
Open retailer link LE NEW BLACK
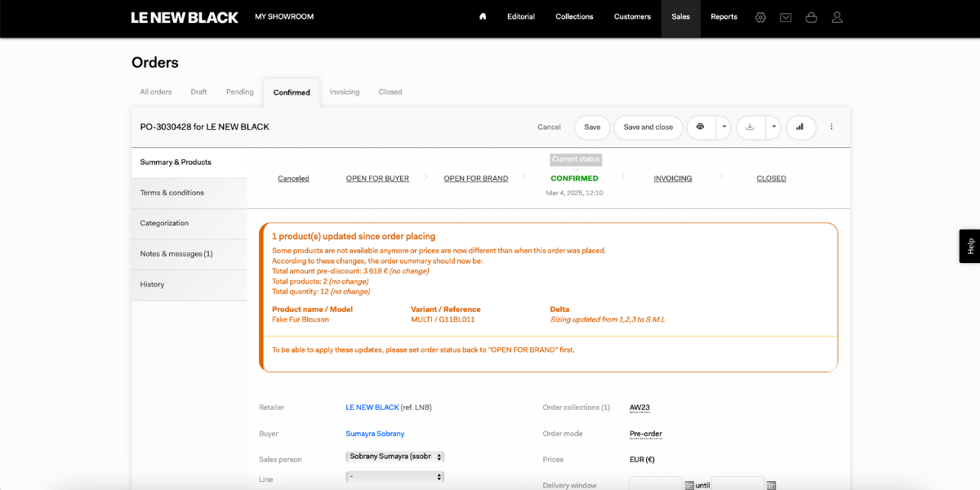pos(372,408)
